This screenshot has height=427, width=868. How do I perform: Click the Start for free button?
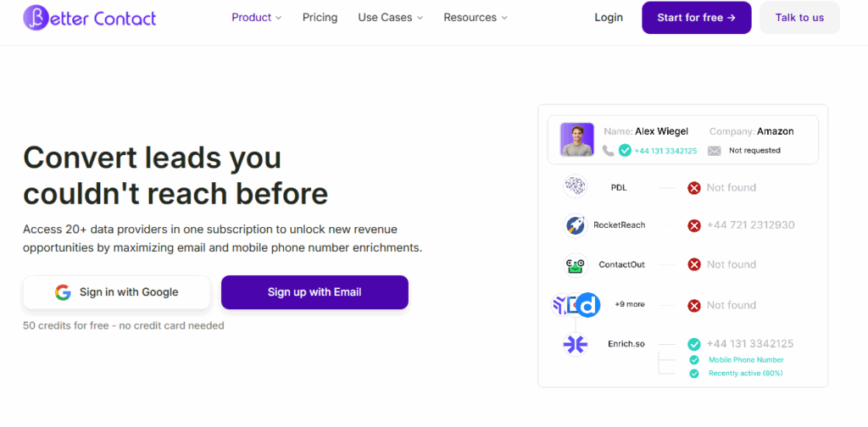[697, 18]
